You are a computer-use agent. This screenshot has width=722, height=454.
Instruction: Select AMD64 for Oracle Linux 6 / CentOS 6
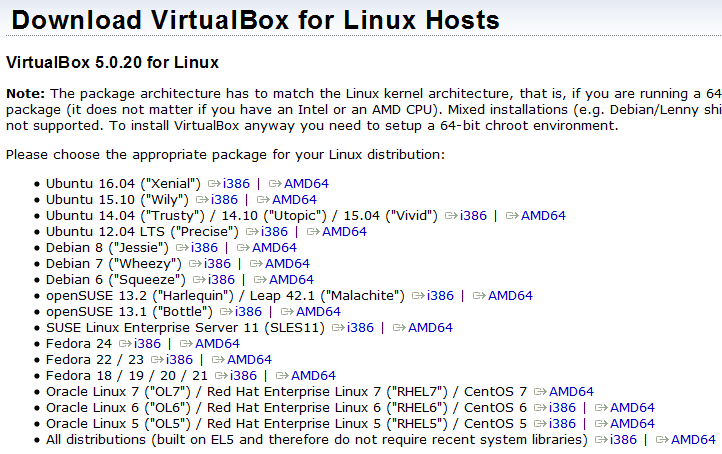tap(632, 407)
